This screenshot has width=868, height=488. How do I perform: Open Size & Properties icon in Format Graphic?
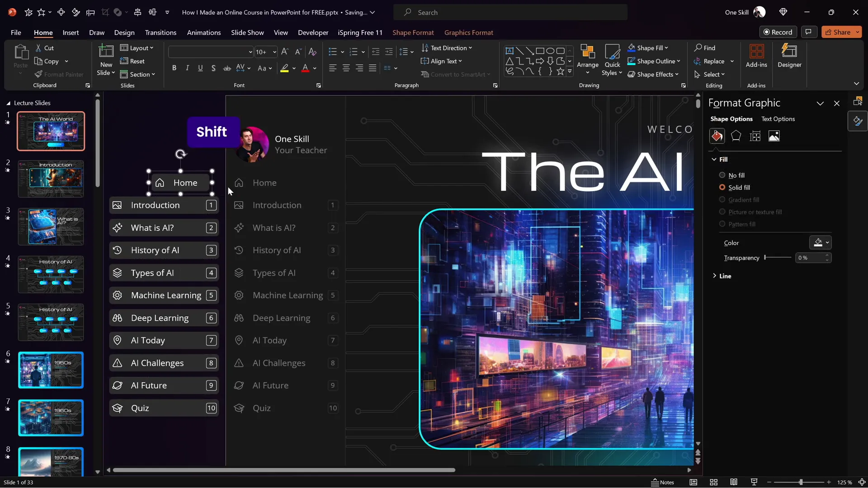click(755, 136)
